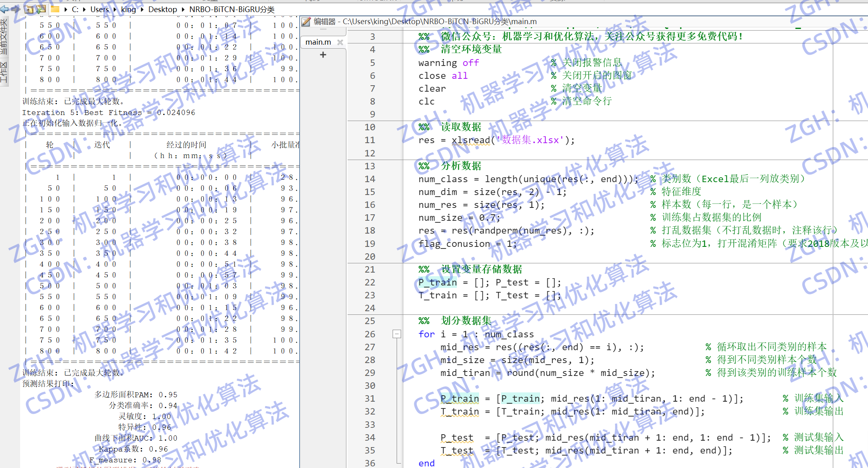The height and width of the screenshot is (468, 868).
Task: Expand the arrow after Users in the path
Action: point(115,9)
